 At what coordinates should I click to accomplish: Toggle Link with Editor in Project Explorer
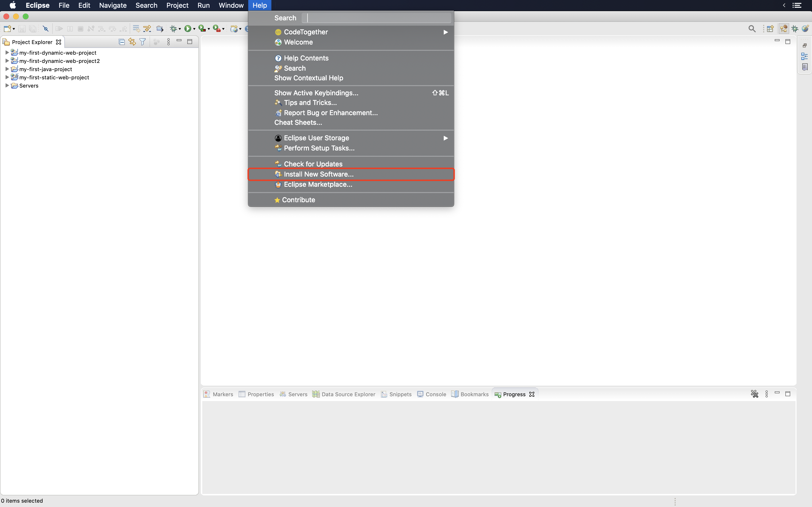coord(132,42)
